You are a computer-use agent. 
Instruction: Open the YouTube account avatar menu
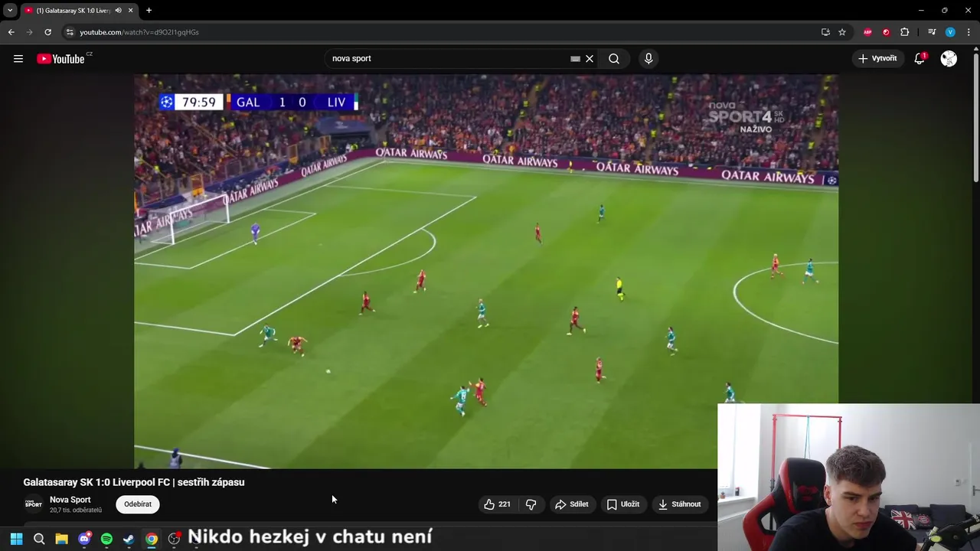pyautogui.click(x=949, y=59)
